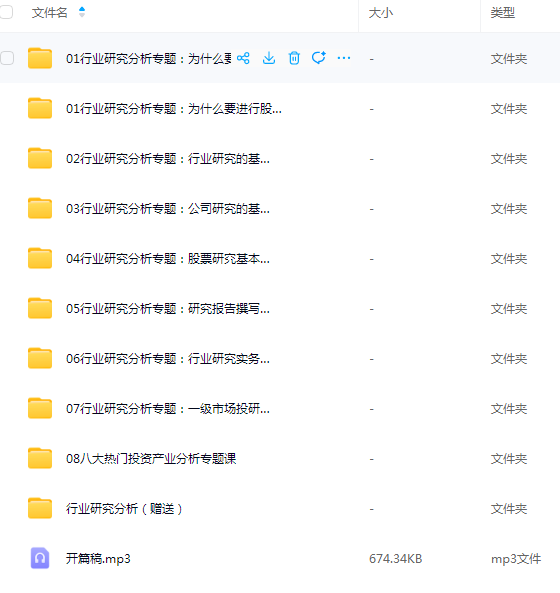560x593 pixels.
Task: Sort by the 大小 column header
Action: point(381,13)
